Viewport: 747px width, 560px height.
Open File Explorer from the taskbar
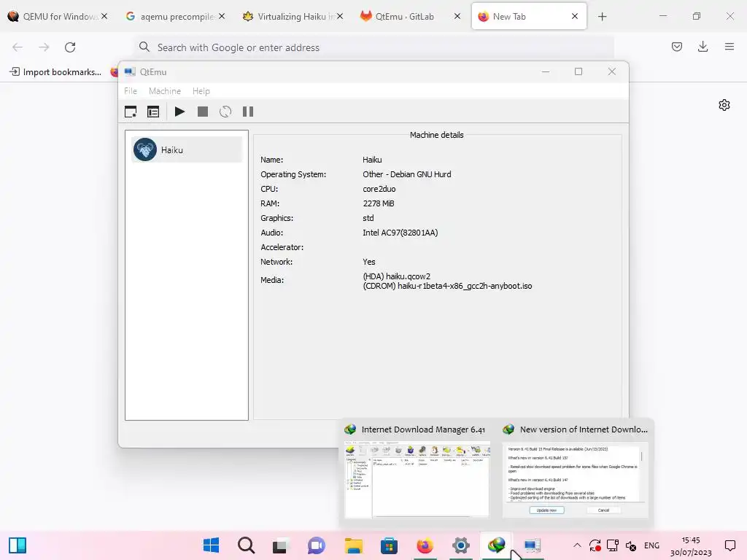tap(354, 545)
